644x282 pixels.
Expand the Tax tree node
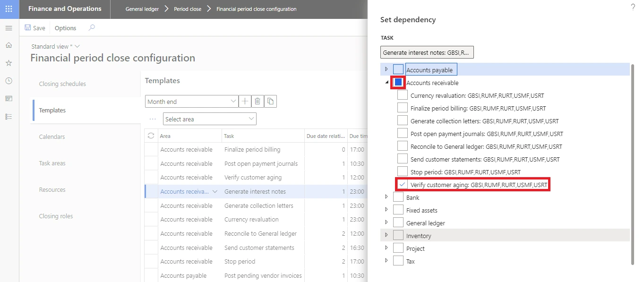[386, 261]
